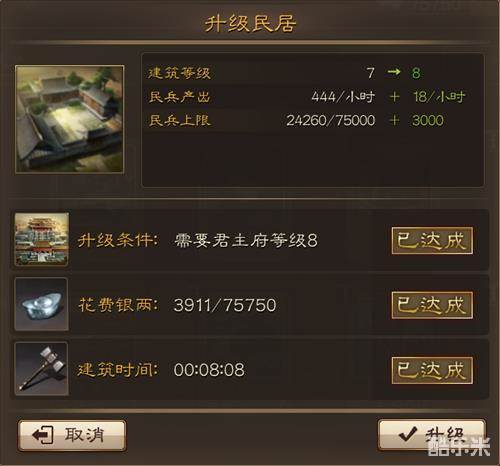Click the plus sign beside 3000
This screenshot has height=466, width=500.
(x=394, y=120)
